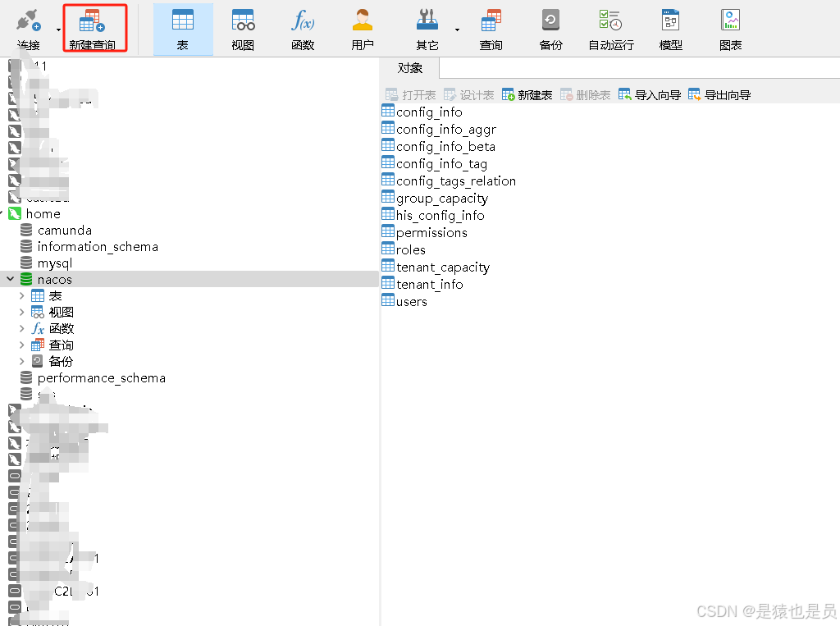Click the 视图 tree item under nacos
The width and height of the screenshot is (840, 626).
point(61,312)
